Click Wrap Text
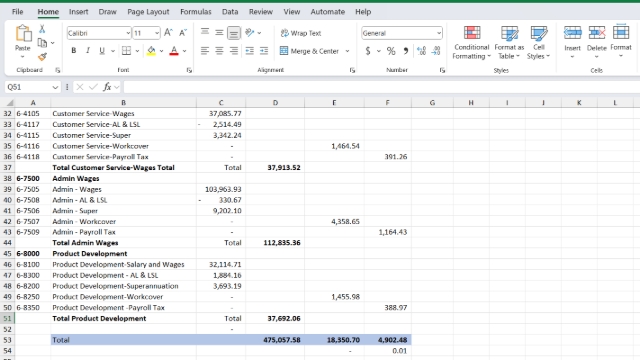 coord(301,33)
